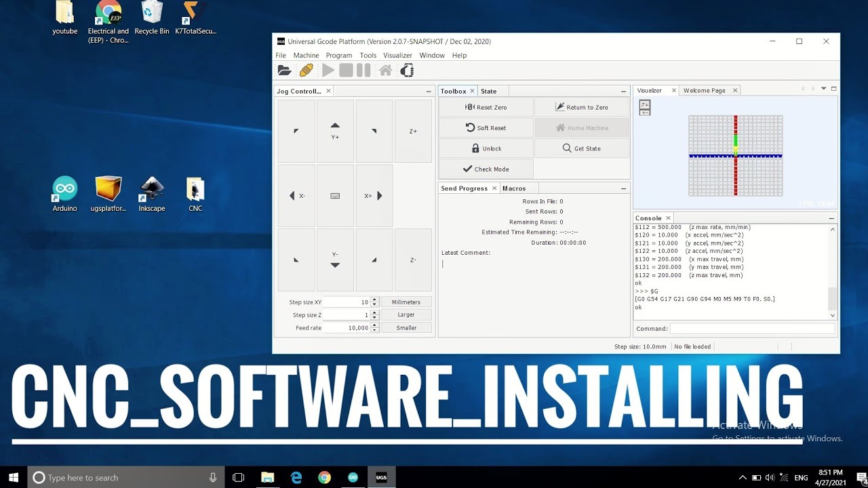The image size is (868, 488).
Task: Jog Z+ axis button
Action: 413,131
